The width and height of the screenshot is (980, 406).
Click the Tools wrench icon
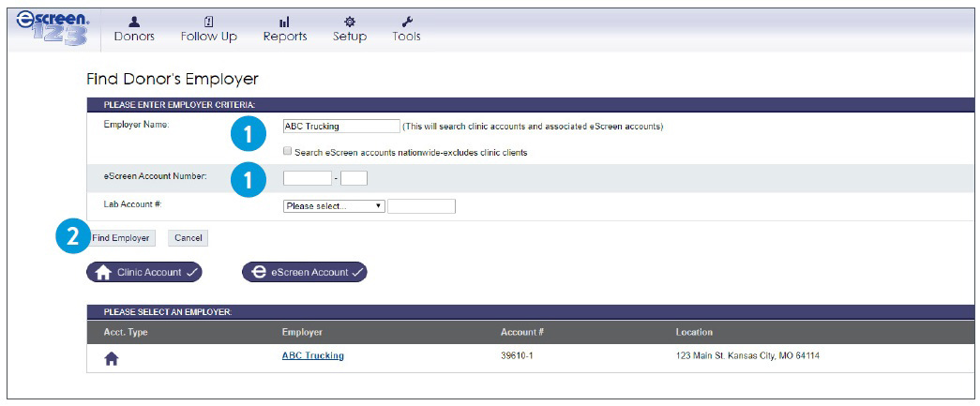pyautogui.click(x=406, y=21)
